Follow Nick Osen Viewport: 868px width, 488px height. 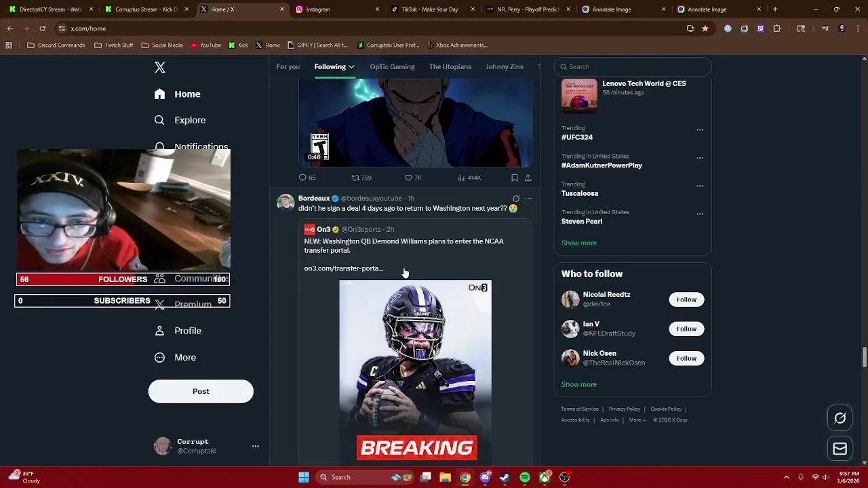coord(686,358)
